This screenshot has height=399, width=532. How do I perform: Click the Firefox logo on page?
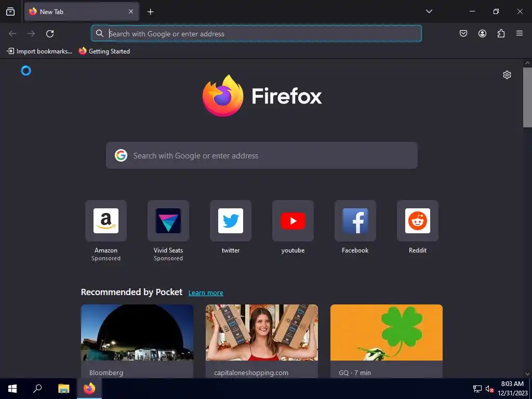pos(262,96)
